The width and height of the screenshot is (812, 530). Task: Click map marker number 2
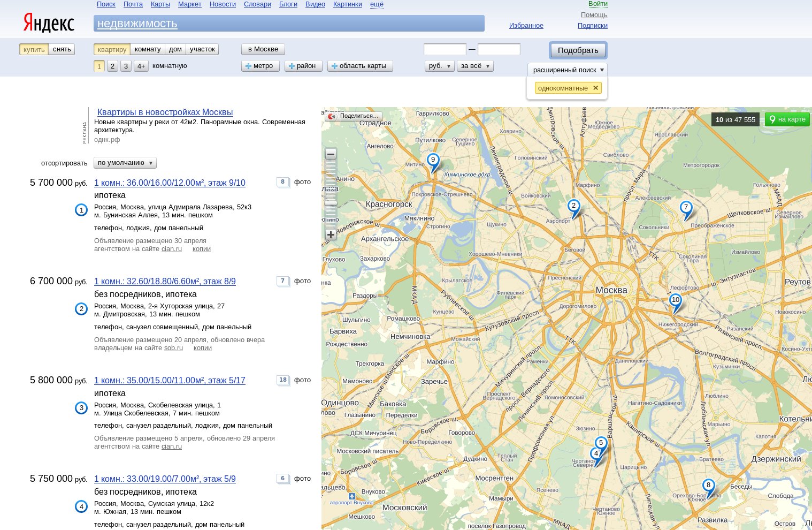tap(573, 206)
